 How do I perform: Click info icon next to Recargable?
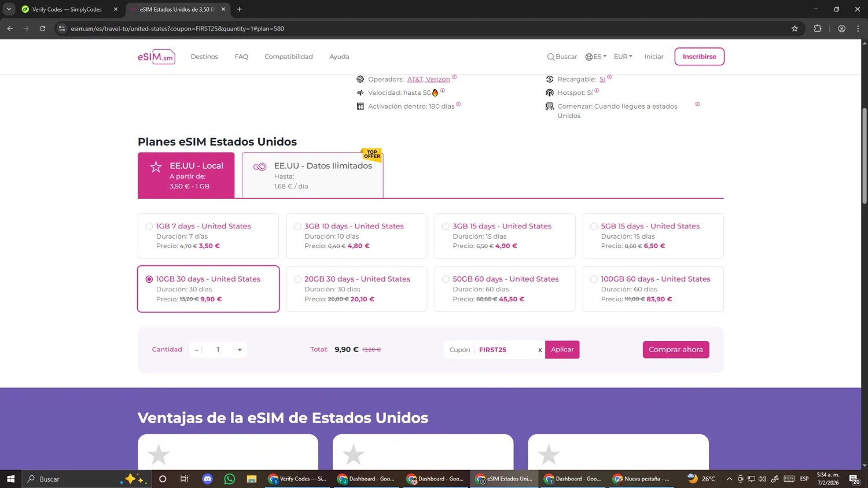tap(609, 77)
